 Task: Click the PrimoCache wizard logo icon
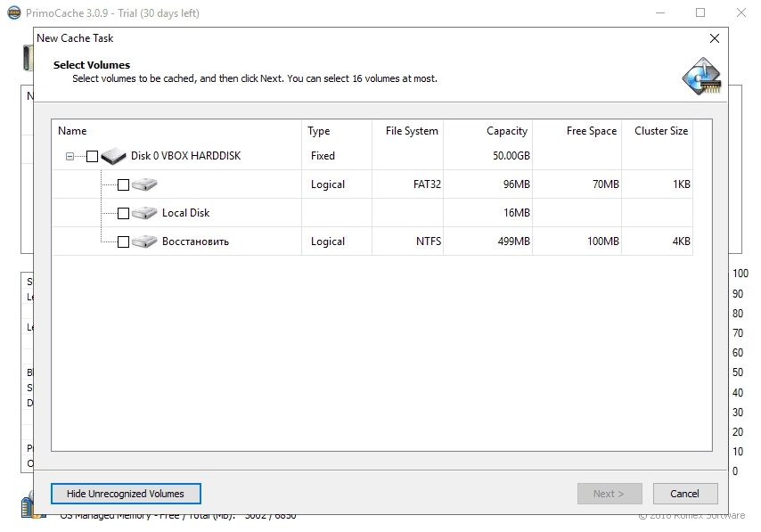tap(702, 77)
